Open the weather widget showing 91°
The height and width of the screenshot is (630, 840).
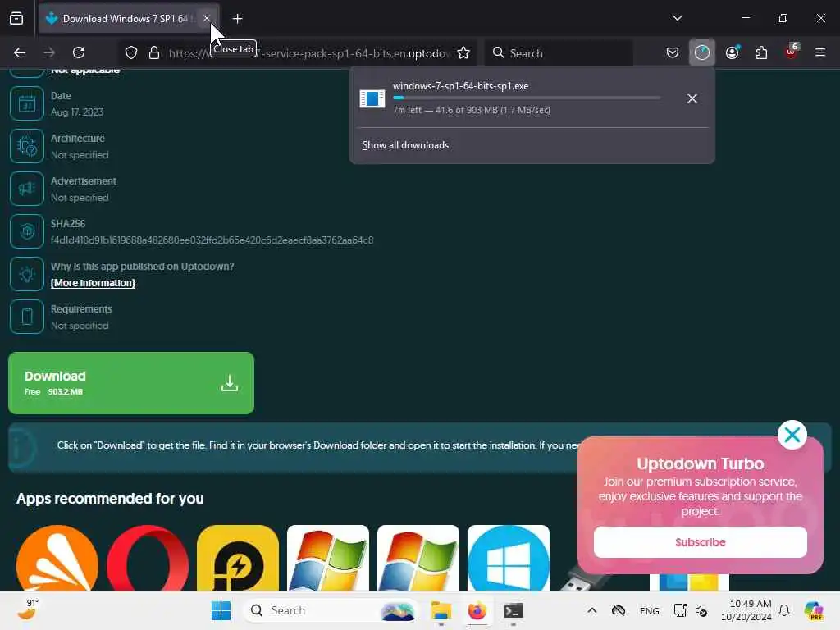28,610
